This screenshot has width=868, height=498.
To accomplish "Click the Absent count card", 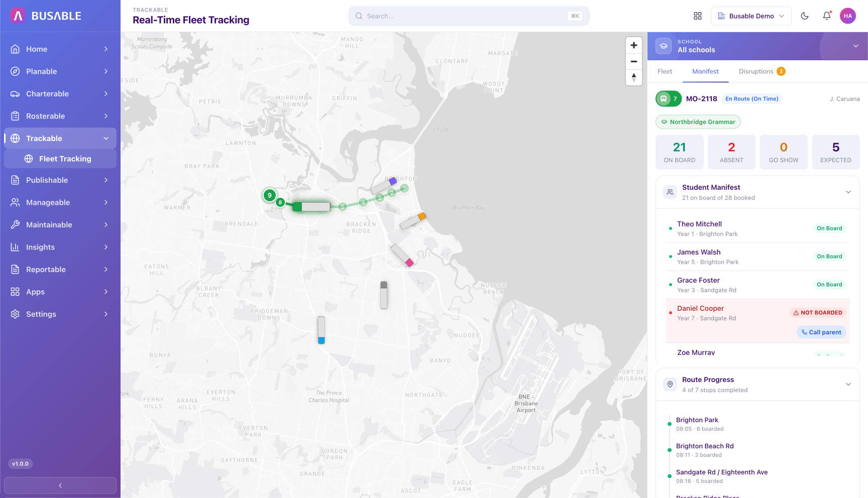I will point(731,152).
